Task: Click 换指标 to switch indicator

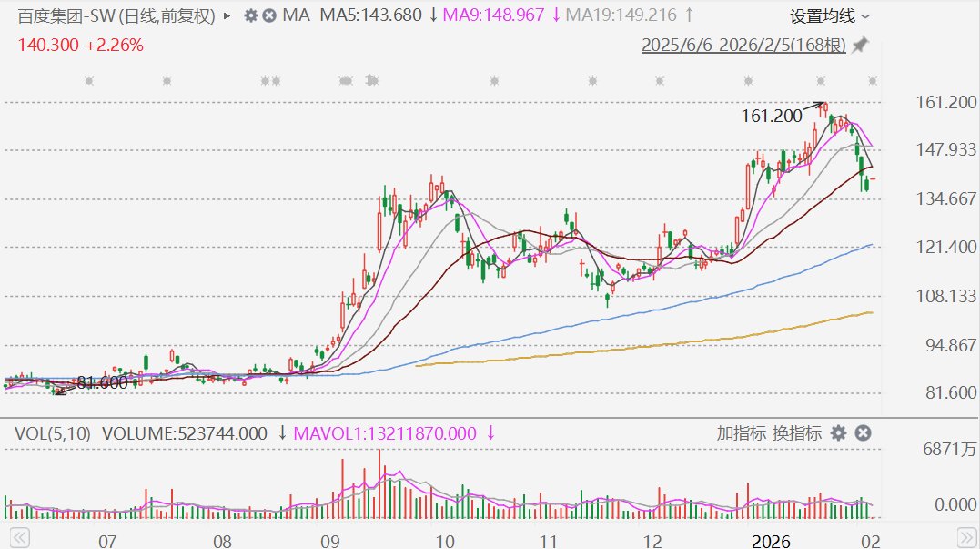Action: click(x=797, y=433)
